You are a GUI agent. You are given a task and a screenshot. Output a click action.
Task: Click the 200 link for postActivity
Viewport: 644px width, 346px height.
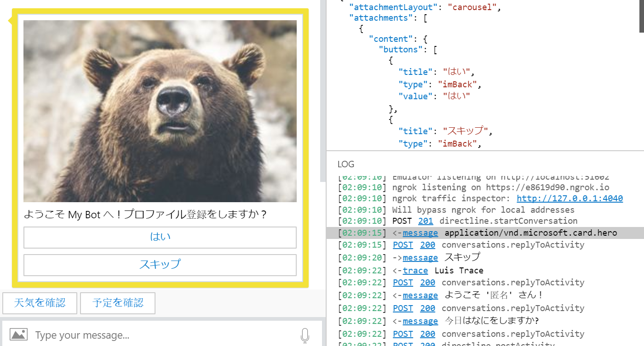coord(427,344)
